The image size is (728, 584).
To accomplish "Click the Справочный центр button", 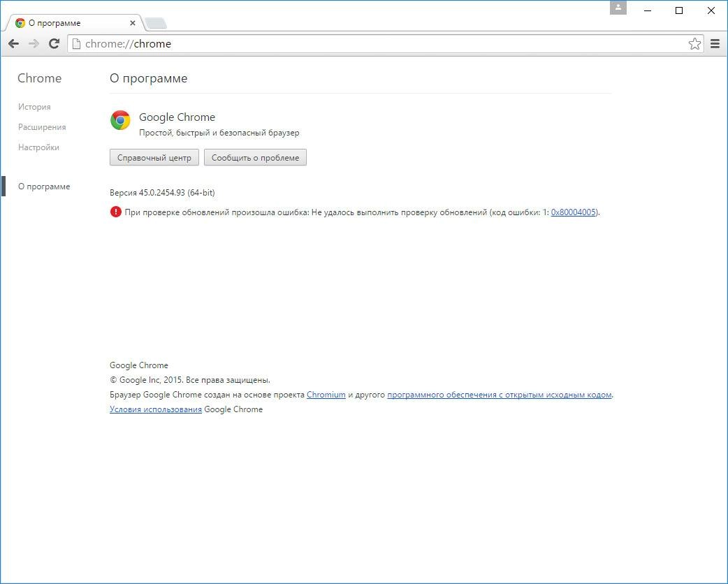I will tap(154, 157).
